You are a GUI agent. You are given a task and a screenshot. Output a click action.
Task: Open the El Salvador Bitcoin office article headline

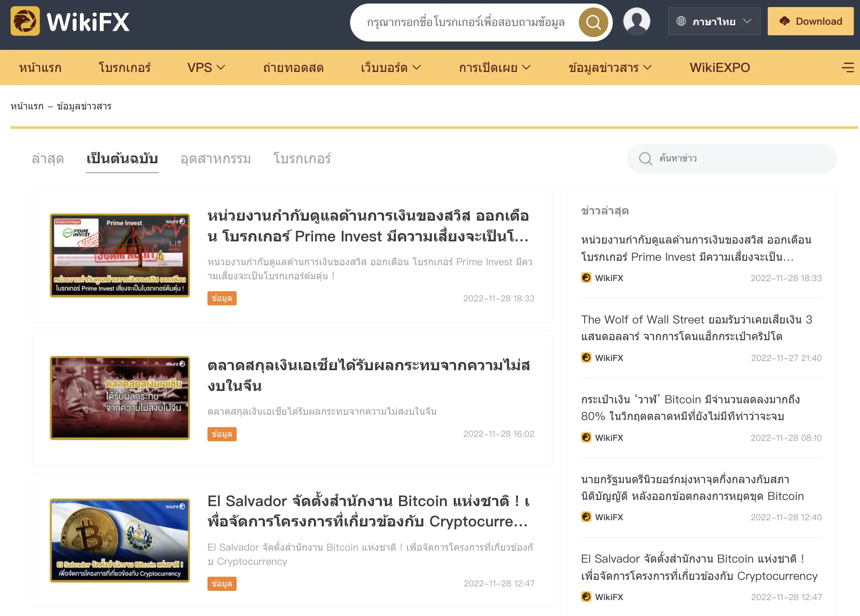click(x=368, y=511)
